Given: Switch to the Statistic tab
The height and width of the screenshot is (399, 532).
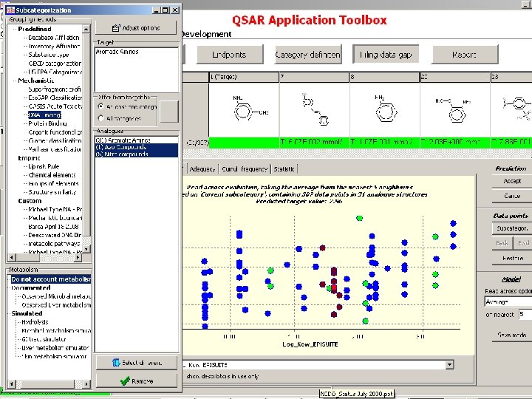Looking at the screenshot, I should [284, 168].
